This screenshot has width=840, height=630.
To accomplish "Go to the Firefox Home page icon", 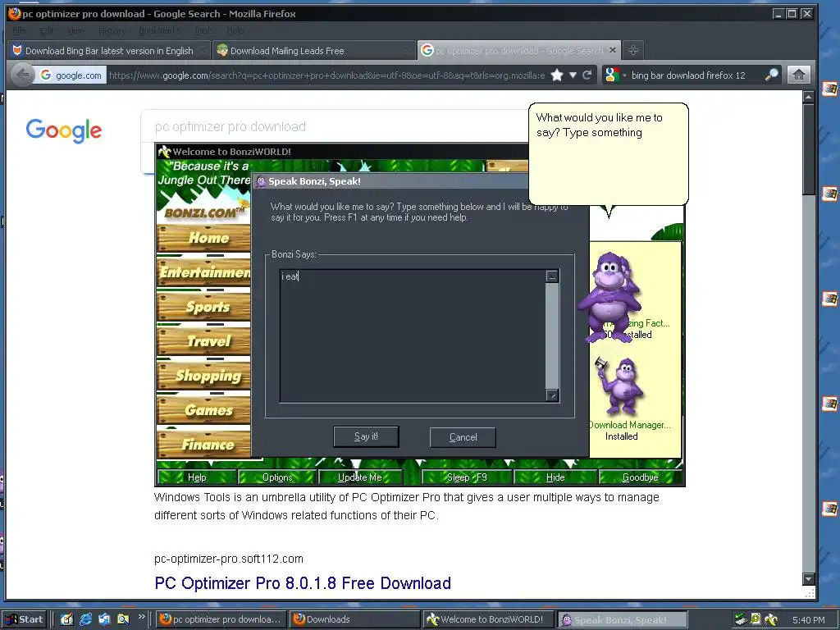I will 799,75.
